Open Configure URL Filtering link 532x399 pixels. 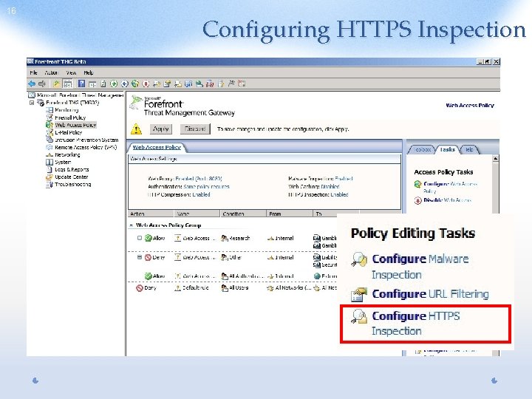point(430,294)
